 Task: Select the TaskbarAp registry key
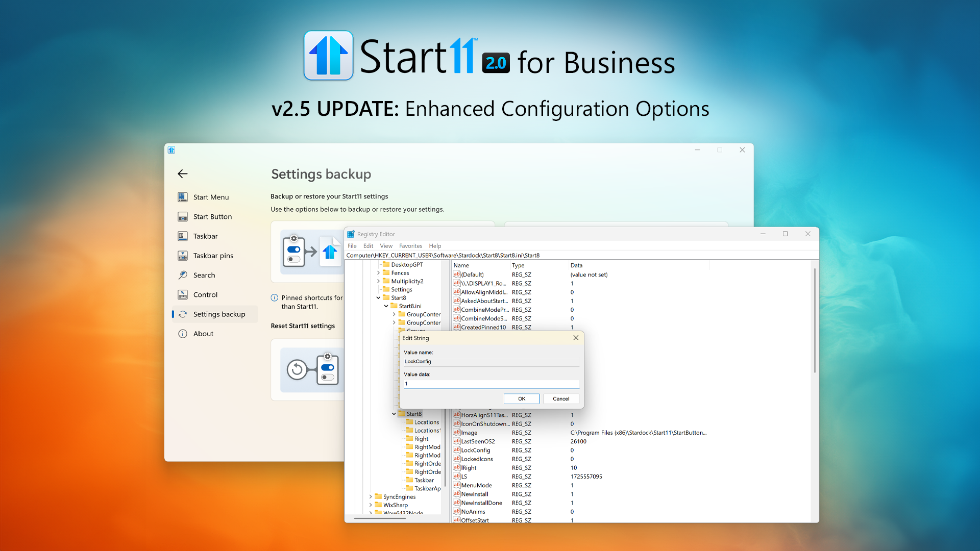point(427,489)
